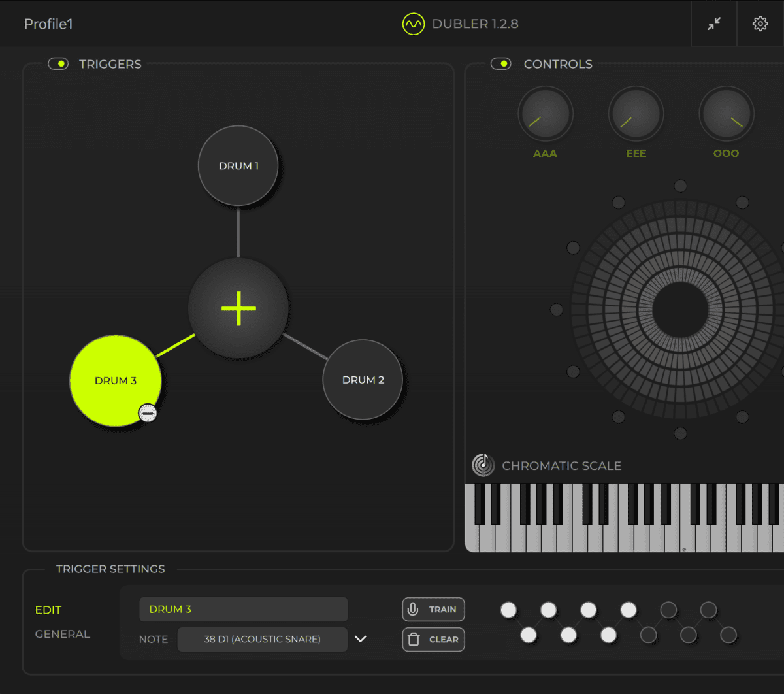The height and width of the screenshot is (694, 784).
Task: Add a new trigger with the plus
Action: tap(238, 308)
